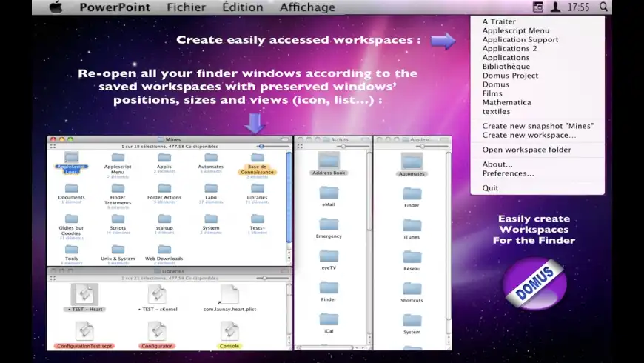Select Base de Connaissance folder
644x363 pixels.
coord(257,165)
